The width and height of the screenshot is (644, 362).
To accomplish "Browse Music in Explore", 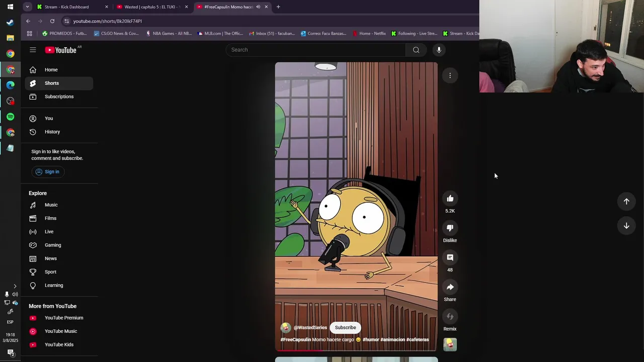I will [x=59, y=205].
